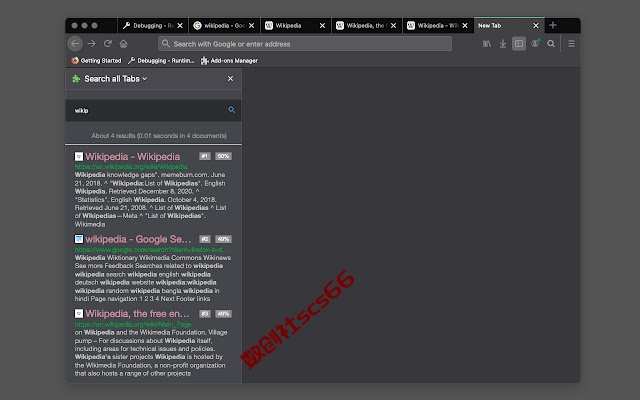Open the wikipedia - Google Se... result
The image size is (640, 400).
tap(138, 239)
